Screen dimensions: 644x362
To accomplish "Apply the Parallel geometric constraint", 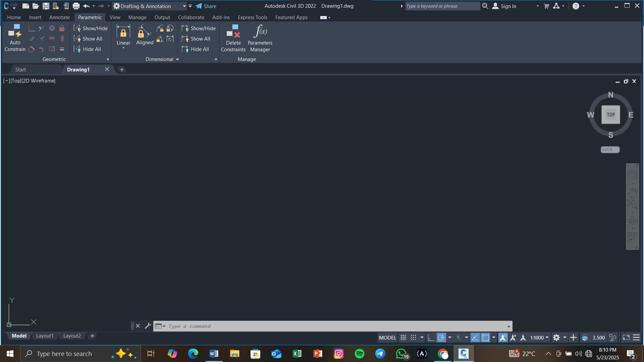I will tap(32, 39).
